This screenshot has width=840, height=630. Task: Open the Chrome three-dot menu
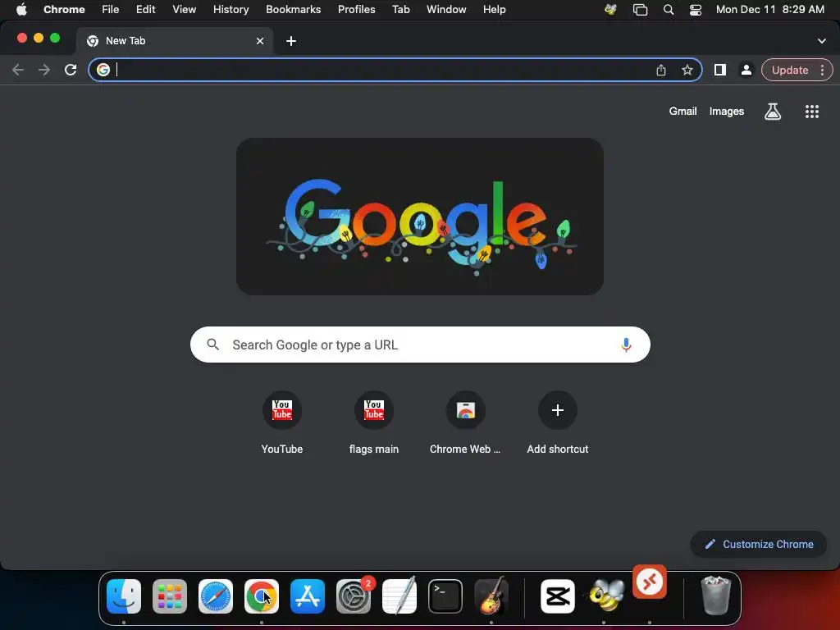point(822,70)
